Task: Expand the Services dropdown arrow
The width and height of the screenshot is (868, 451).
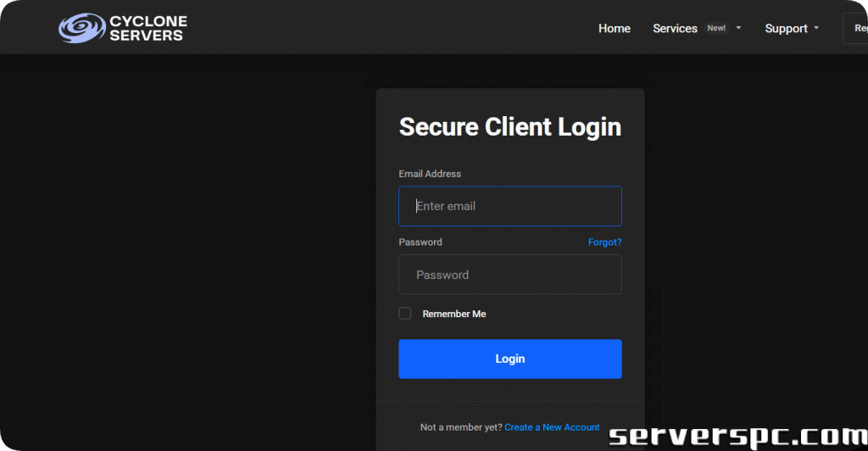Action: pyautogui.click(x=738, y=28)
